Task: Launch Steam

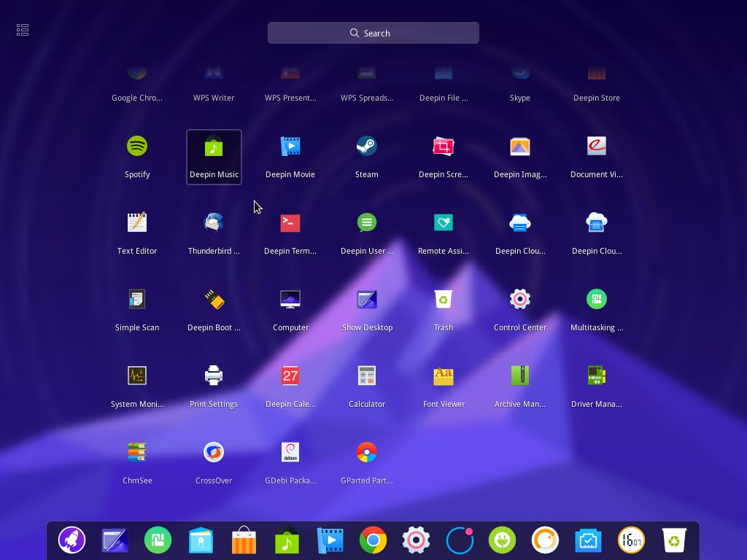Action: pyautogui.click(x=367, y=146)
